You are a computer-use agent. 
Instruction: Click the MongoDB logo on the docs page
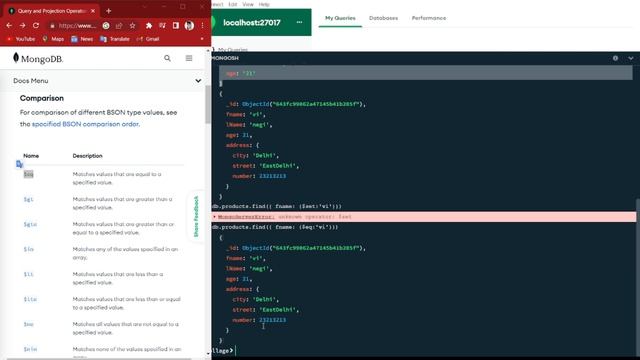pyautogui.click(x=38, y=58)
